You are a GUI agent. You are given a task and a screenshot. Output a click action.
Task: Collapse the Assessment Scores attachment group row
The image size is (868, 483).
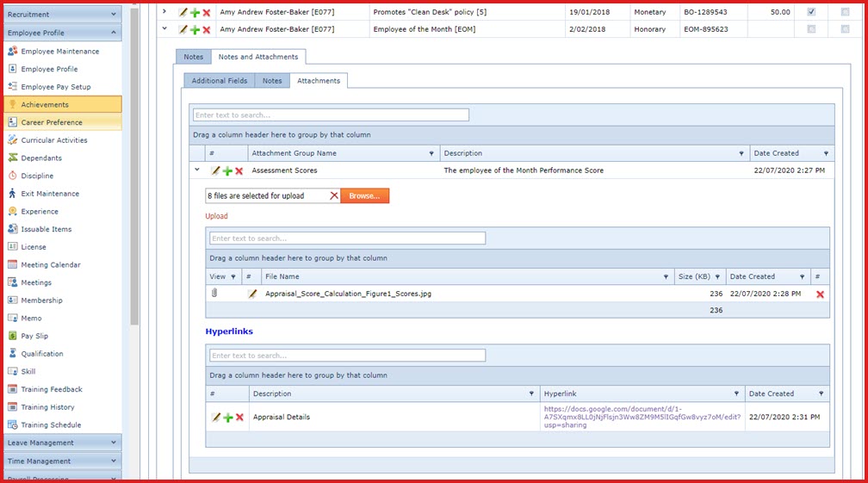197,170
